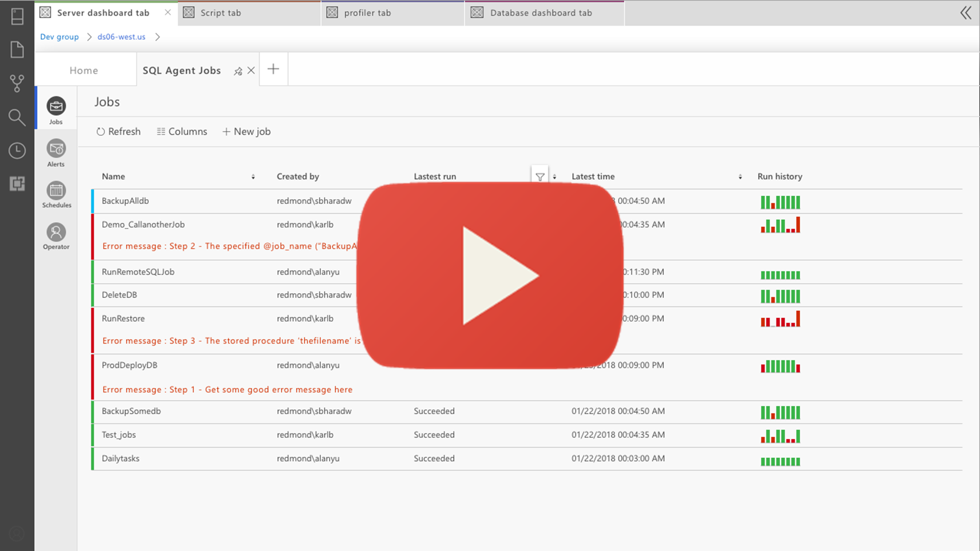Add a new dashboard tab with plus icon

(x=273, y=69)
